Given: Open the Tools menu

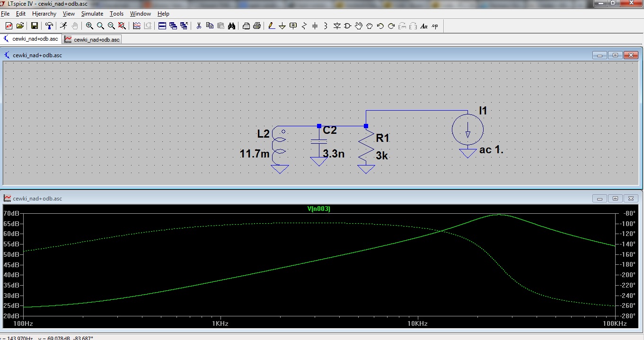Looking at the screenshot, I should (116, 14).
